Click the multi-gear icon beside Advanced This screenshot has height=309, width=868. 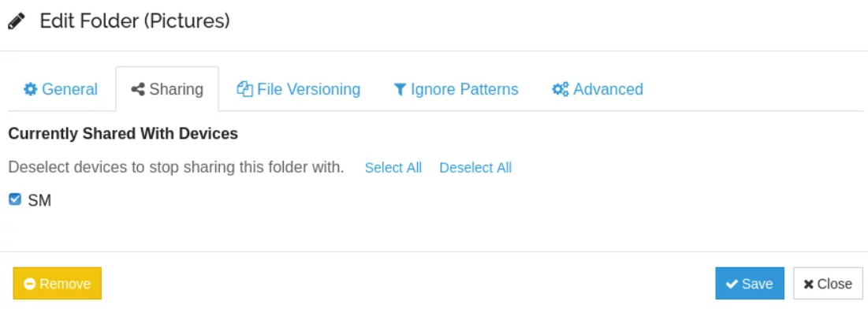(x=561, y=89)
